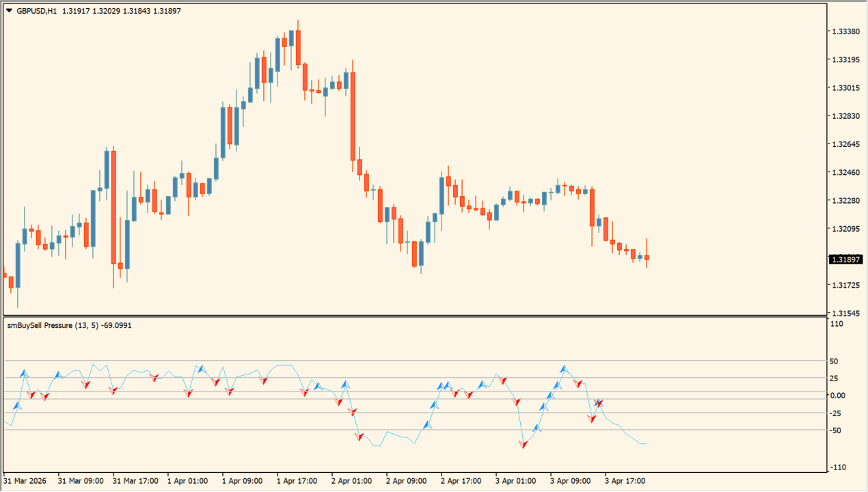Select the lowest red sell arrow in indicator
The image size is (868, 492).
click(x=524, y=444)
